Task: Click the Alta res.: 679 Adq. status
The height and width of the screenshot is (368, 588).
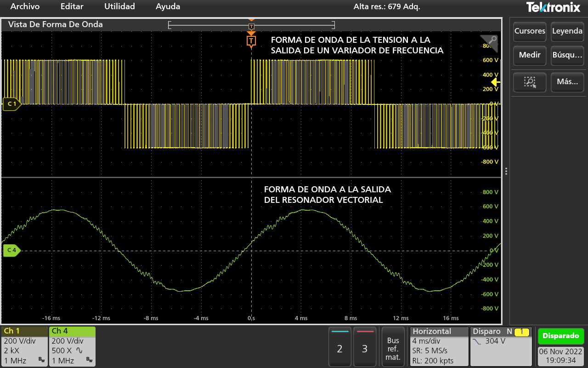Action: point(387,6)
